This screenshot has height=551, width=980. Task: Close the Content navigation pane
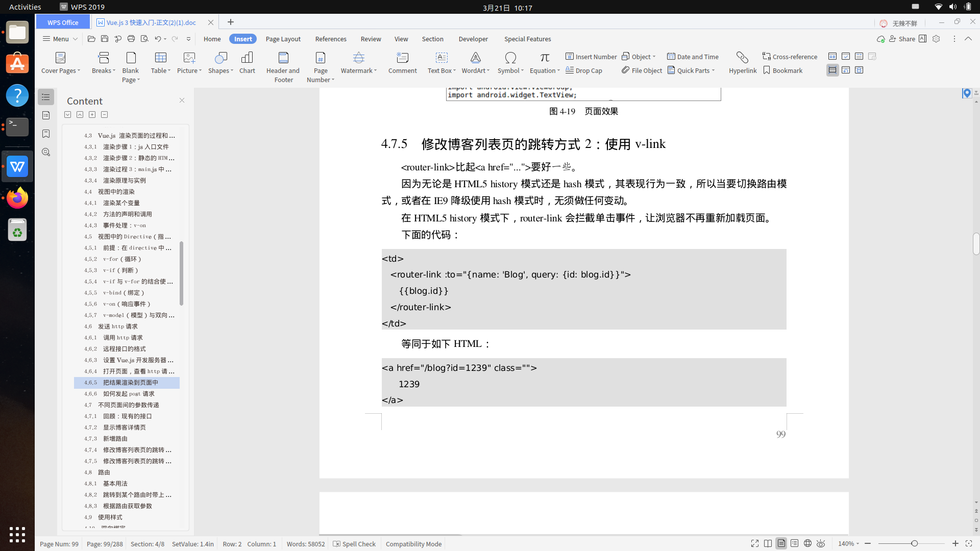[182, 101]
